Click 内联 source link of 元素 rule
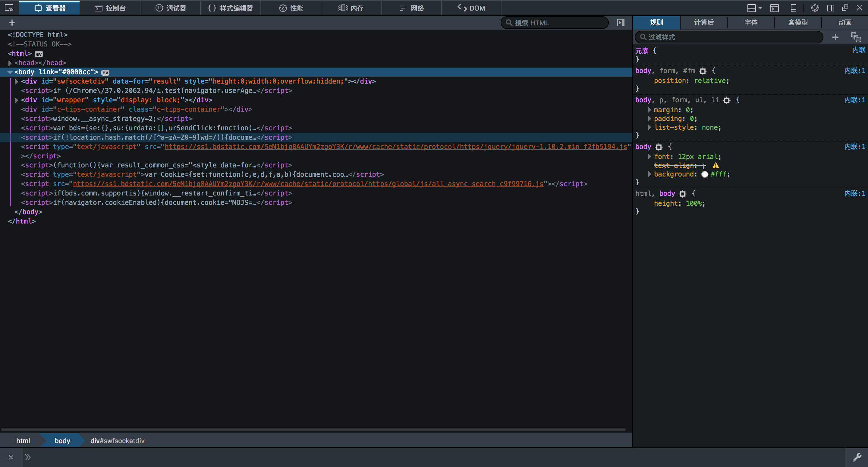868x467 pixels. [x=859, y=50]
